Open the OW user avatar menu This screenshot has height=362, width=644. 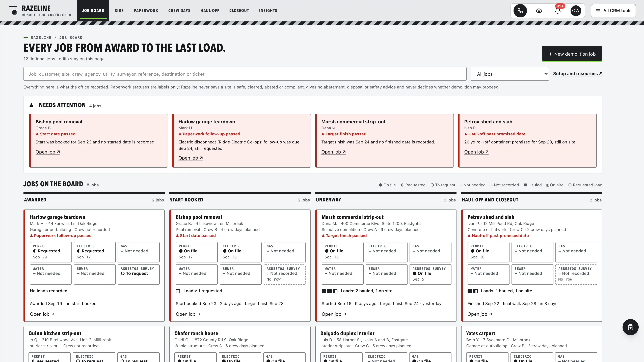[576, 11]
